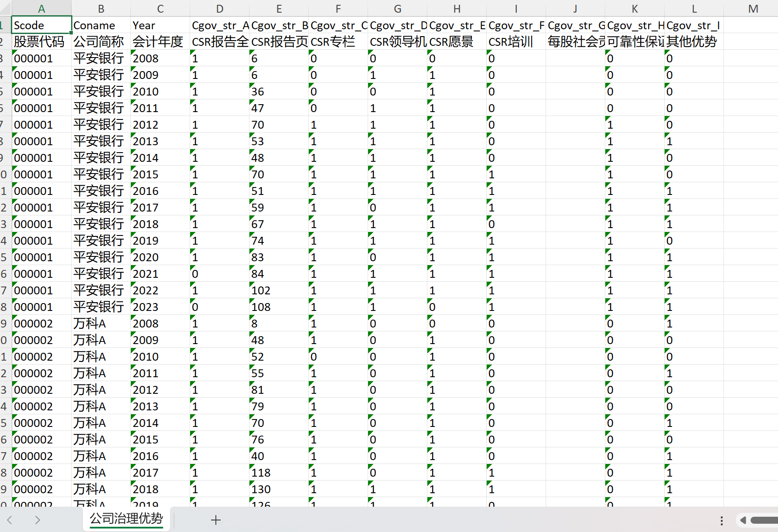Image resolution: width=778 pixels, height=532 pixels.
Task: Select the Cgov_str_H header cell
Action: click(x=635, y=25)
